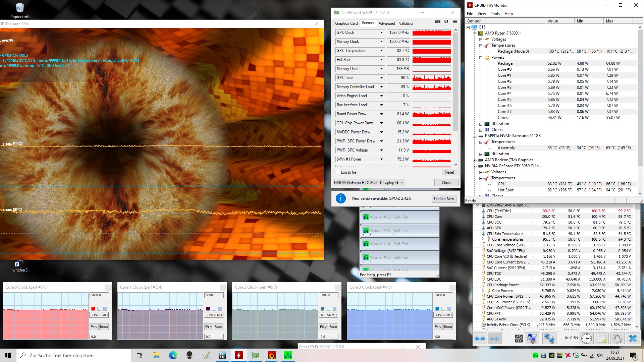
Task: Open the GPU-Z hamburger menu
Action: point(455,21)
